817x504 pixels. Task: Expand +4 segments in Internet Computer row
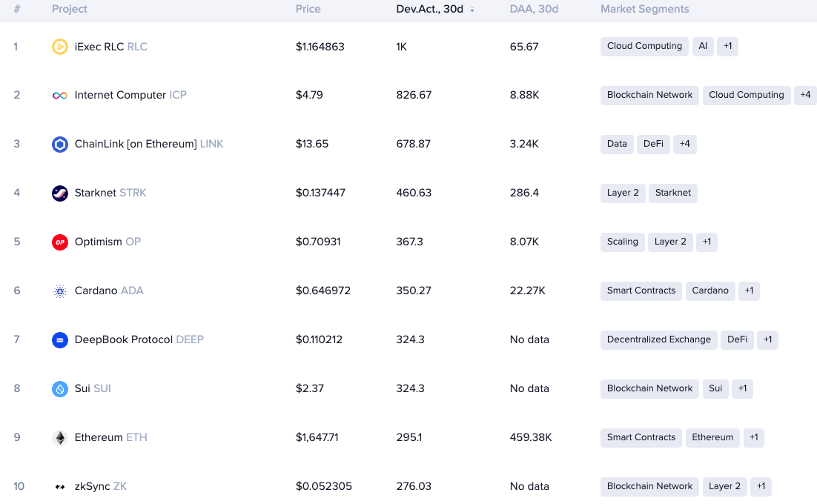coord(805,96)
